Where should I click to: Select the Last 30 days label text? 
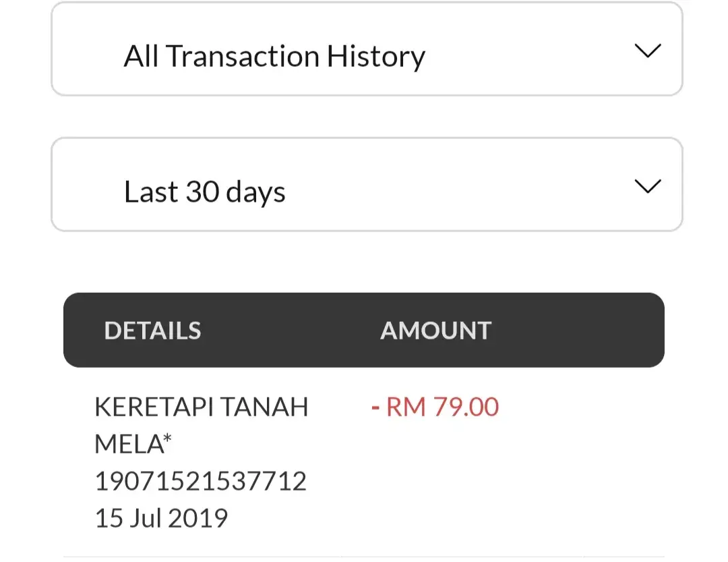(x=204, y=192)
